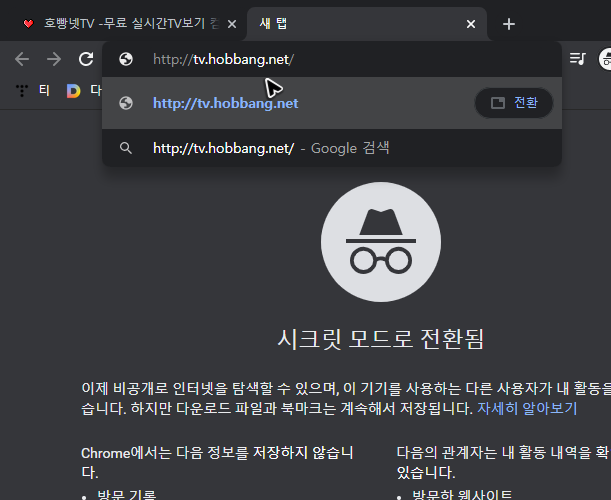Click the 시크릿 모드로 전환됨 heading
The width and height of the screenshot is (611, 500).
tap(381, 339)
